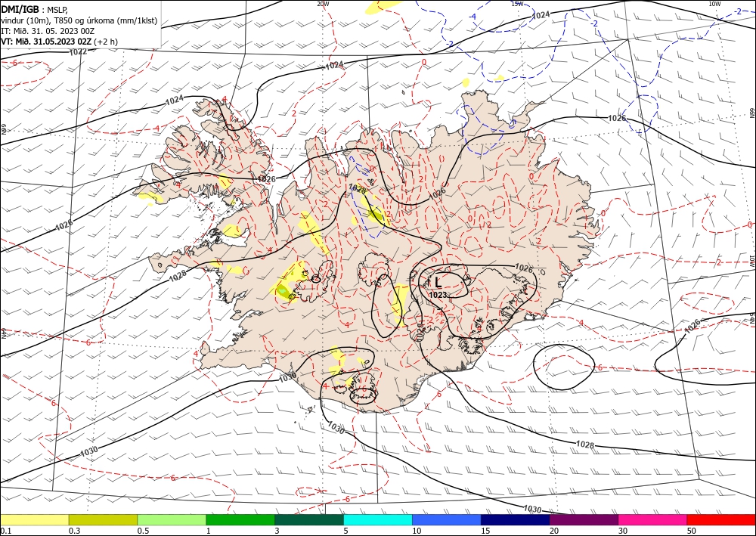Click the '1022' isobar label

coord(78,51)
